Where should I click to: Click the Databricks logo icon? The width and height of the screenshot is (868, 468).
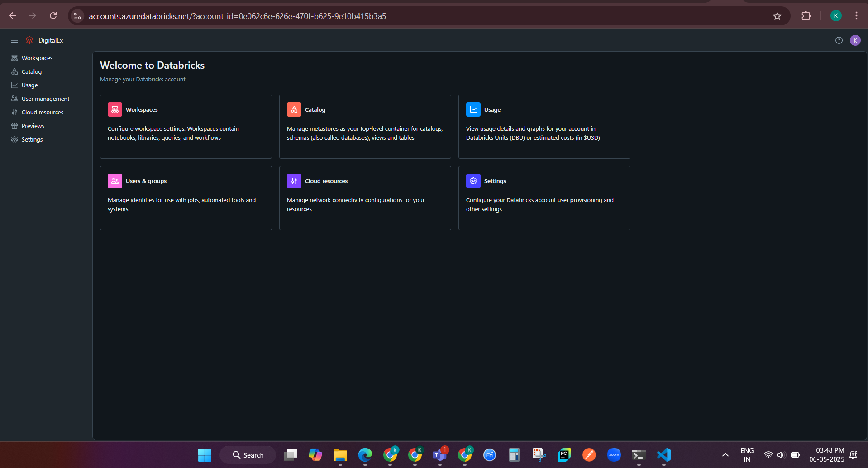[x=30, y=40]
